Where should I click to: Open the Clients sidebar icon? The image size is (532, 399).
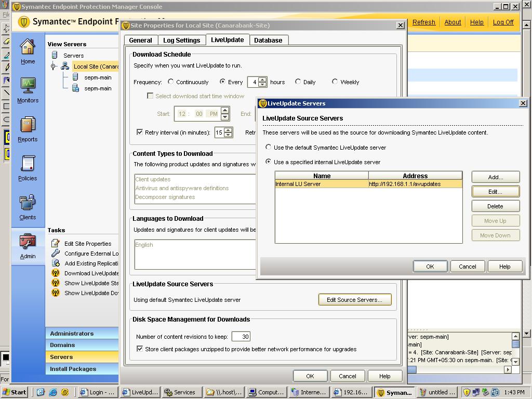pos(28,203)
